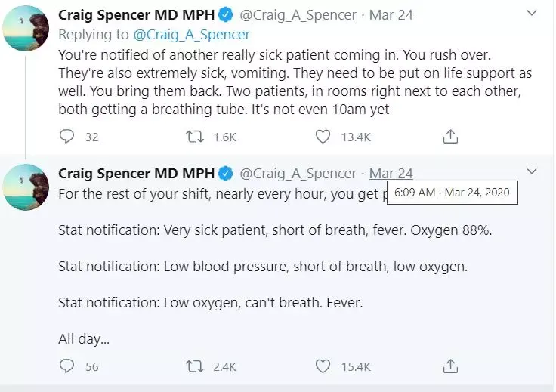Reply to the second tweet with 56 replies
This screenshot has height=392, width=556.
tap(66, 366)
